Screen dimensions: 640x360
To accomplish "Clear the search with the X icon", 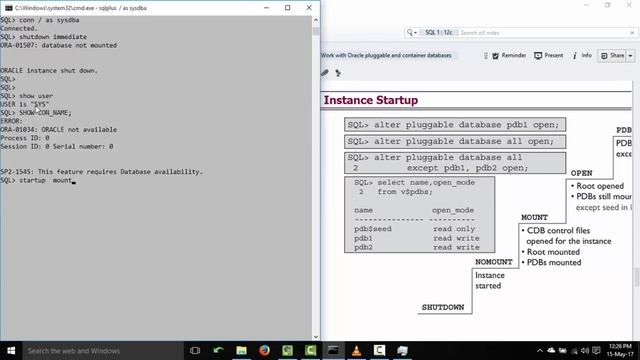I will pos(632,33).
